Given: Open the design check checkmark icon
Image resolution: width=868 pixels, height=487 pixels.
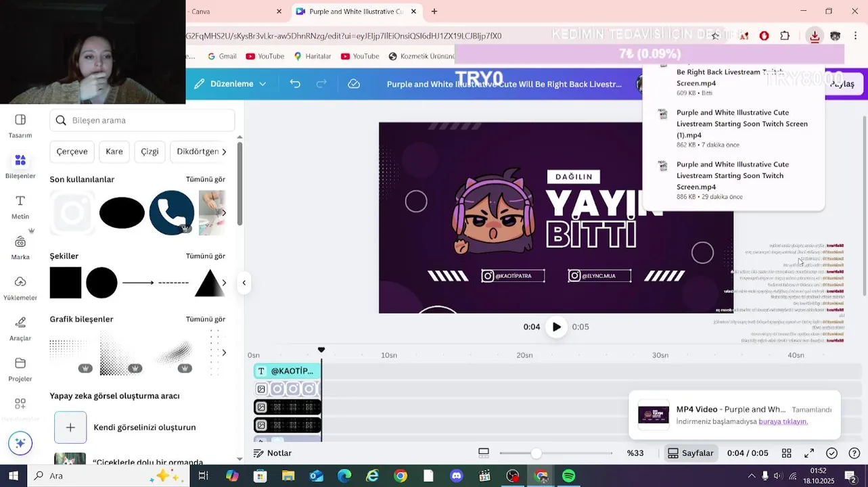Looking at the screenshot, I should coord(831,453).
